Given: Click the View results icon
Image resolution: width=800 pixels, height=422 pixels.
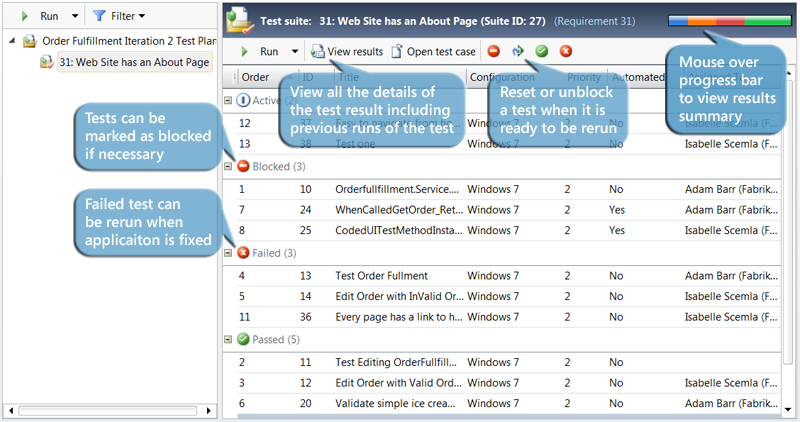Looking at the screenshot, I should coord(317,52).
